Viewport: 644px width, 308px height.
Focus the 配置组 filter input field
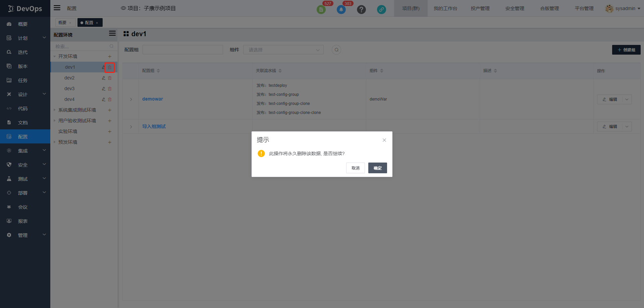click(183, 50)
